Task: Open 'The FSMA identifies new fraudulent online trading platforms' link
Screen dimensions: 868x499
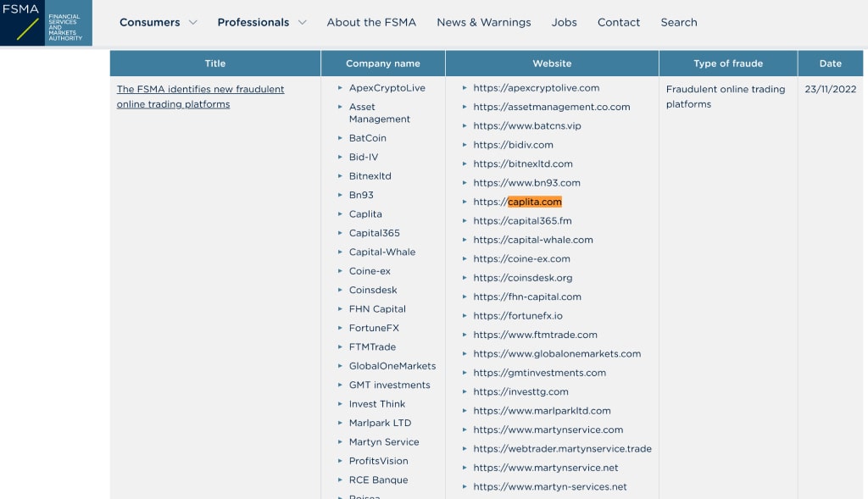Action: coord(200,97)
